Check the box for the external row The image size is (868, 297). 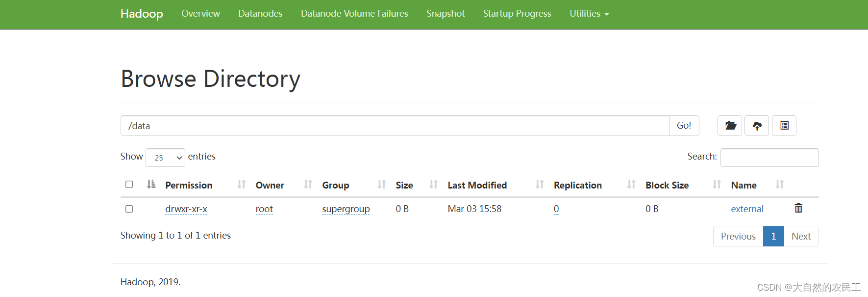(129, 209)
